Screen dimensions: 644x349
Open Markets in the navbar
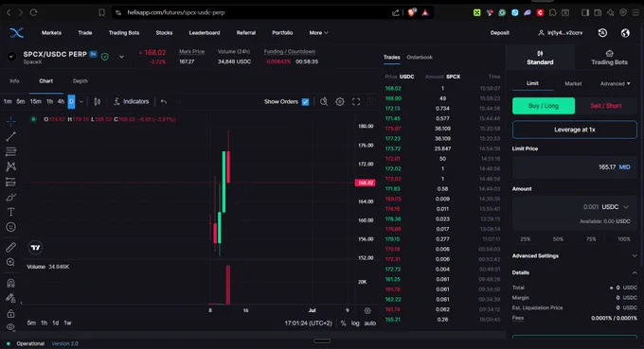[51, 33]
